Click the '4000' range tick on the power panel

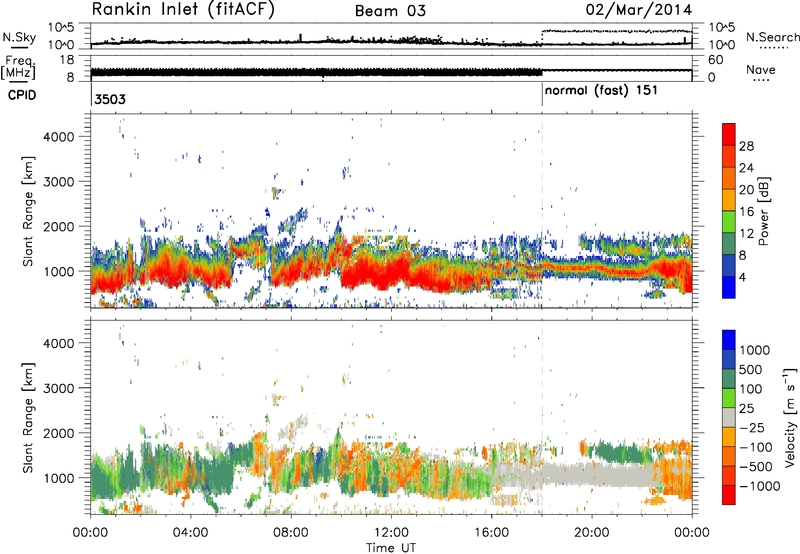click(59, 137)
